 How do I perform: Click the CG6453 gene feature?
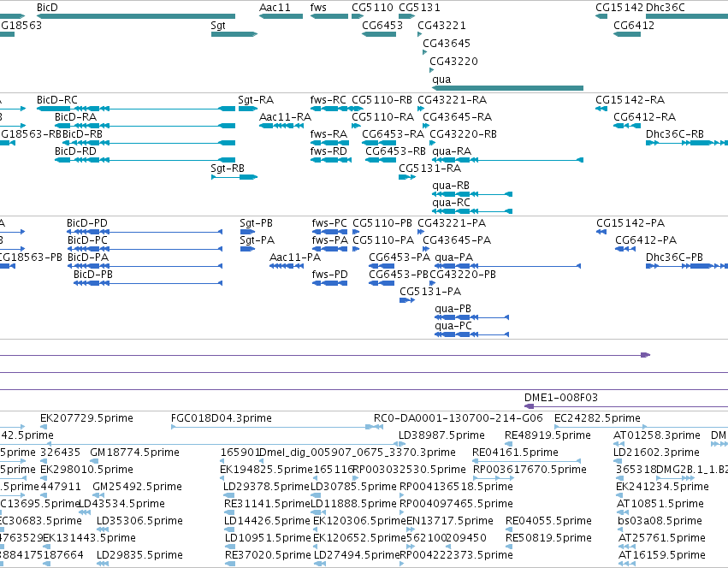tap(379, 34)
